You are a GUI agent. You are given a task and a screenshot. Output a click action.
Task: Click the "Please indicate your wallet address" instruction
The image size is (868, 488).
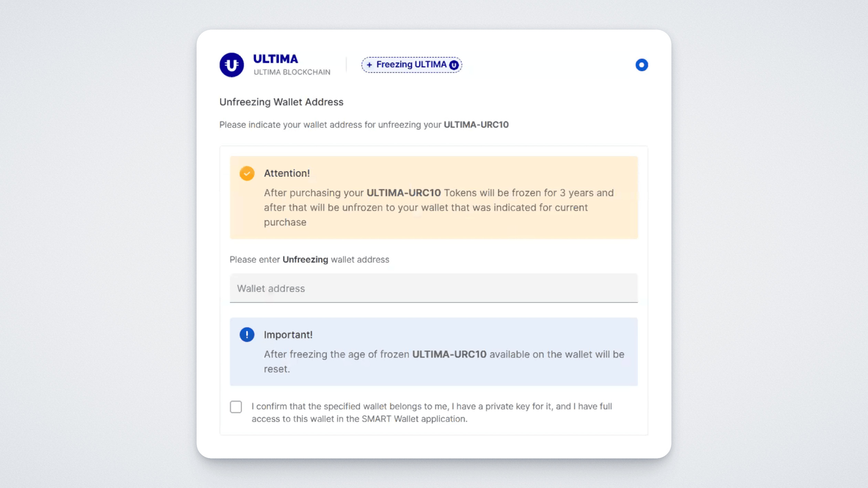point(330,125)
